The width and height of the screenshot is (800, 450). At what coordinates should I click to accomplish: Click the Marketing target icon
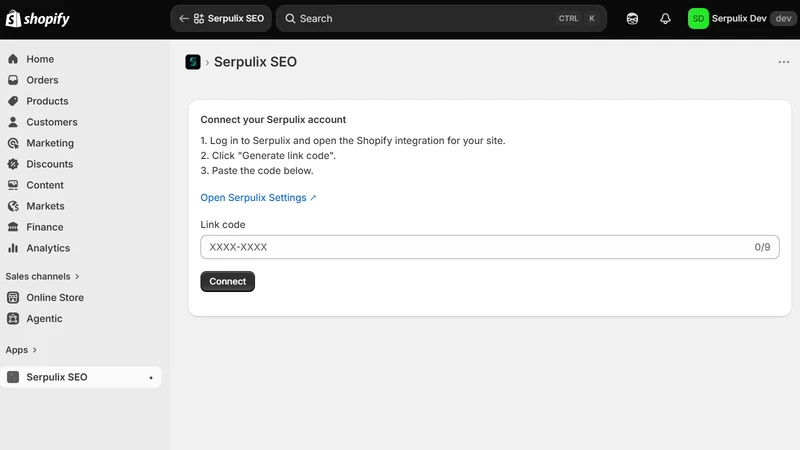13,143
